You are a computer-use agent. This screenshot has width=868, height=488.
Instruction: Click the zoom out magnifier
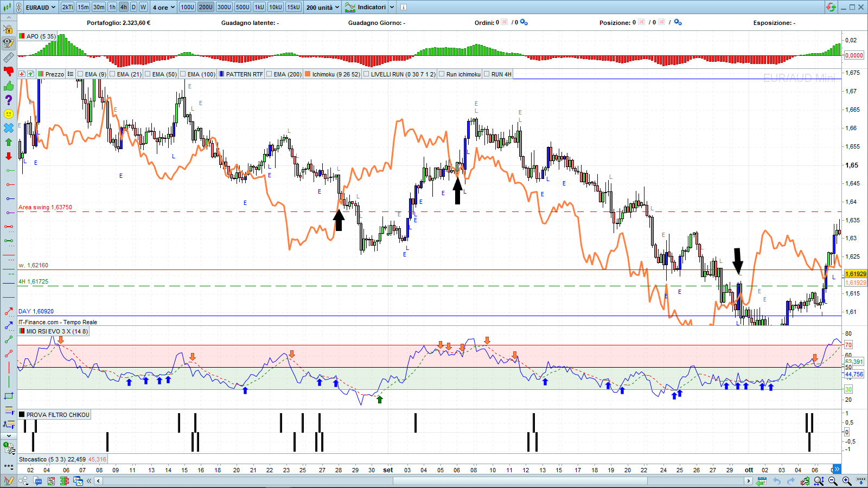833,481
